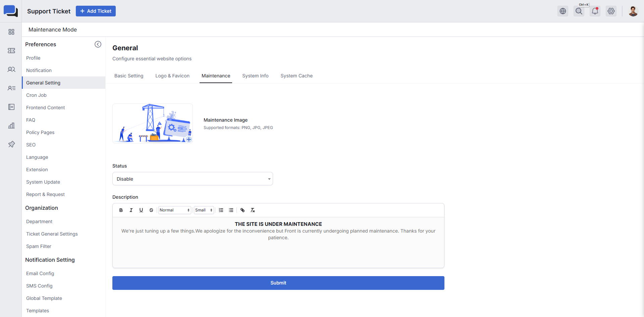Click the bold formatting icon
644x317 pixels.
121,210
